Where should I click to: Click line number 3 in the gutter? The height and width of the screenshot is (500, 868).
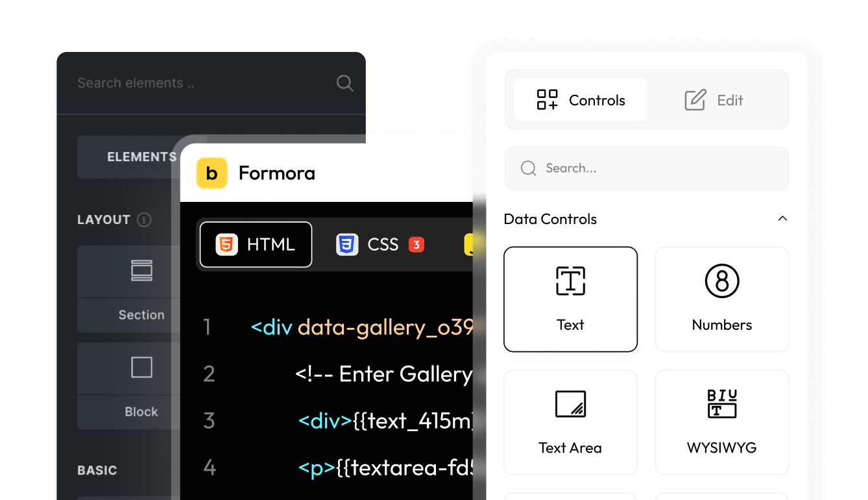[x=209, y=421]
